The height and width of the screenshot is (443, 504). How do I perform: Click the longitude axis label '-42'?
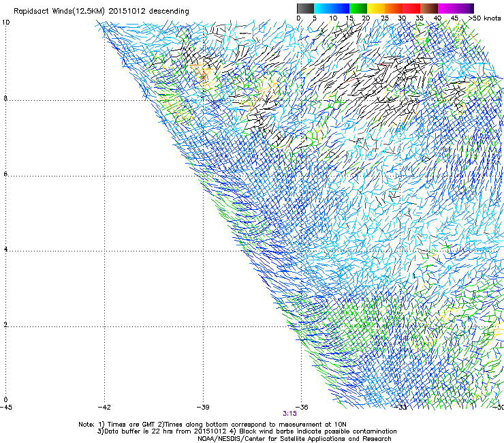point(104,407)
